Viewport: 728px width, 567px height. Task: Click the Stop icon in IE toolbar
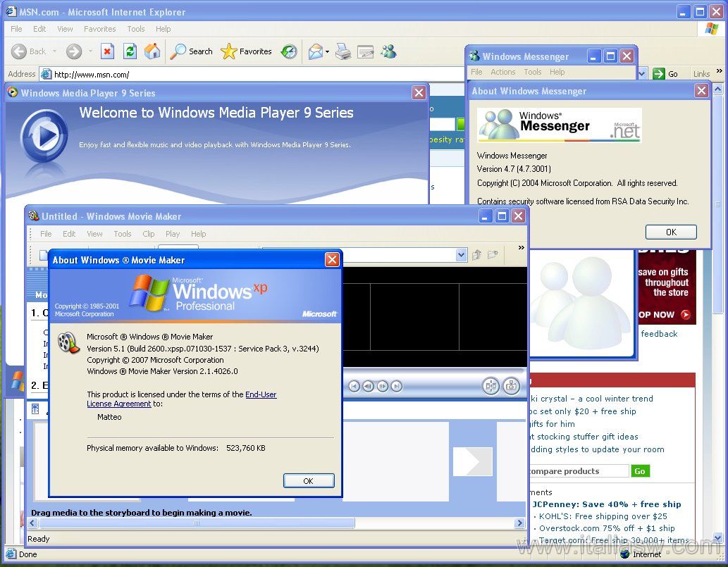tap(107, 51)
